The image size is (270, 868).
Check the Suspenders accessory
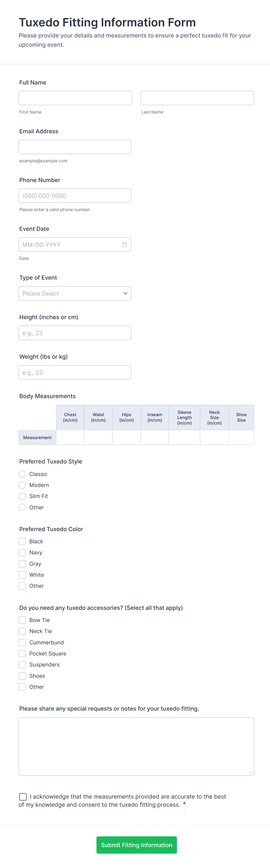(22, 664)
